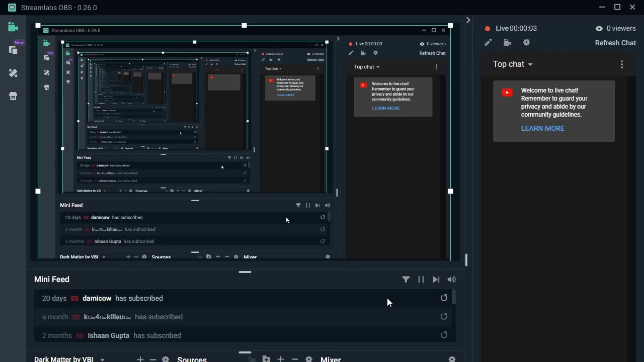This screenshot has height=362, width=644.
Task: Mute Mini Feed event sounds
Action: (x=452, y=280)
